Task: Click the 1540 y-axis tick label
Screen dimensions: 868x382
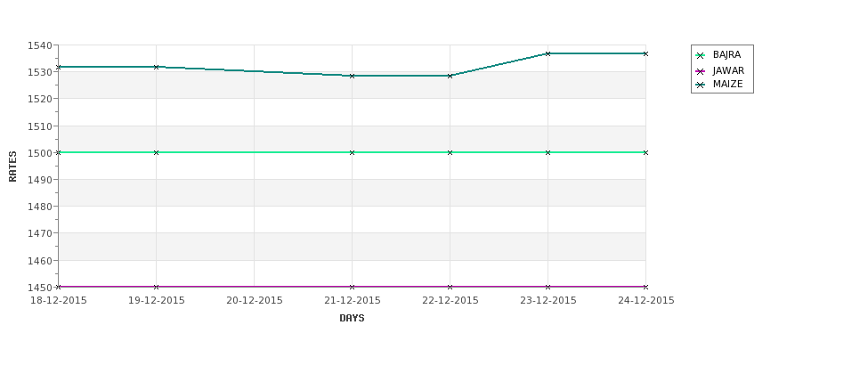Action: click(39, 45)
